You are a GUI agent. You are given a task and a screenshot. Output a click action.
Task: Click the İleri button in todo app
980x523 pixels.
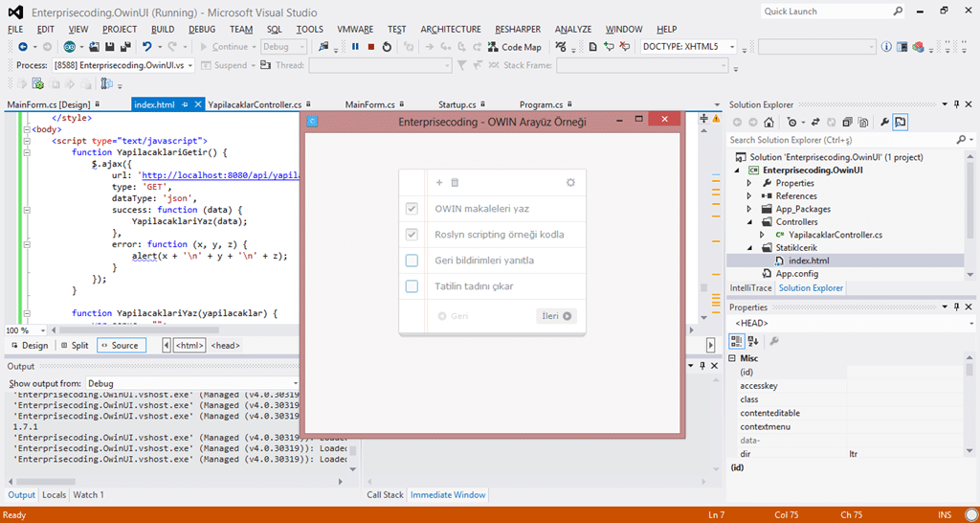[x=556, y=316]
